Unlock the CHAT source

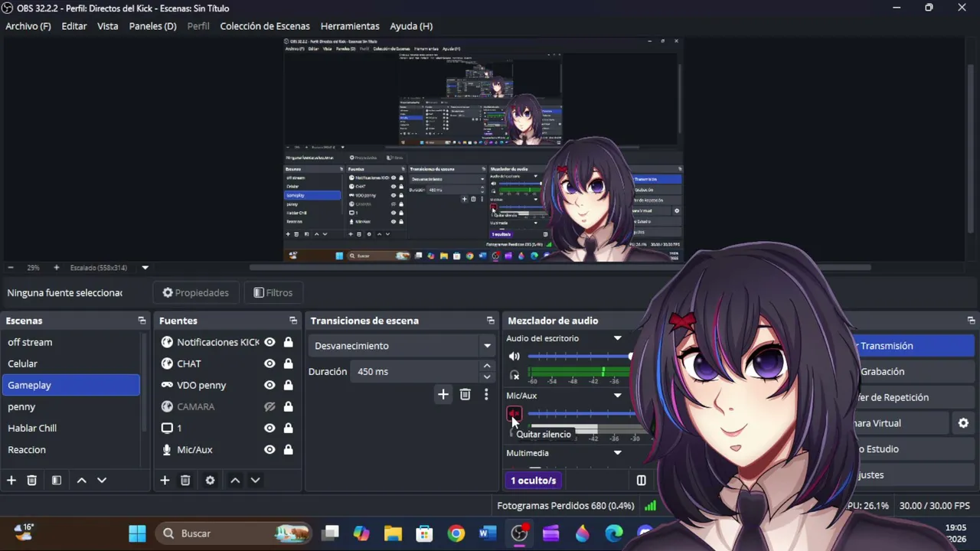click(289, 364)
